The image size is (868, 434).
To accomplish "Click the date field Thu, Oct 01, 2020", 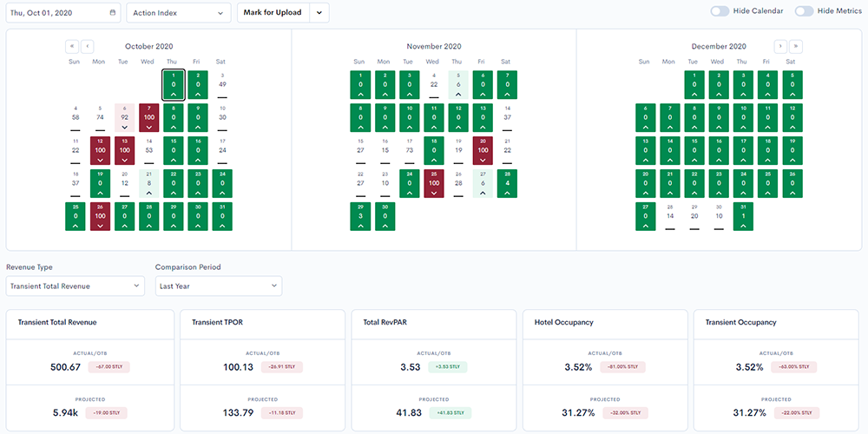I will pyautogui.click(x=63, y=13).
